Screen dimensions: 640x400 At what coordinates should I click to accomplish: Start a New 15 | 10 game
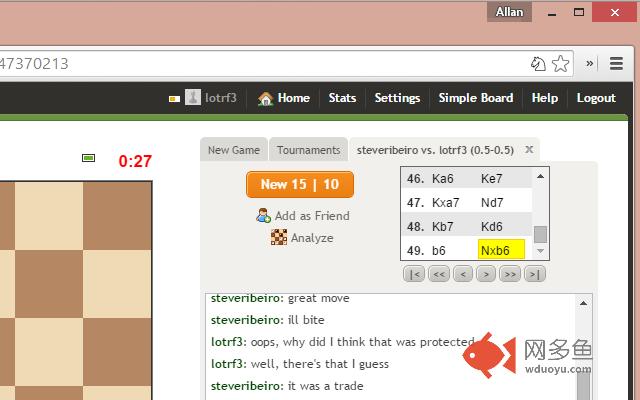[x=300, y=184]
